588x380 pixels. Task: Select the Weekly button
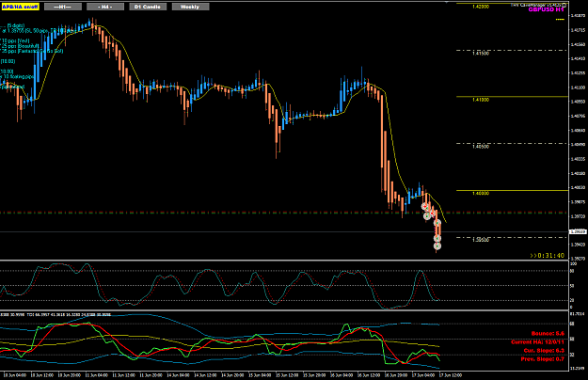point(190,7)
